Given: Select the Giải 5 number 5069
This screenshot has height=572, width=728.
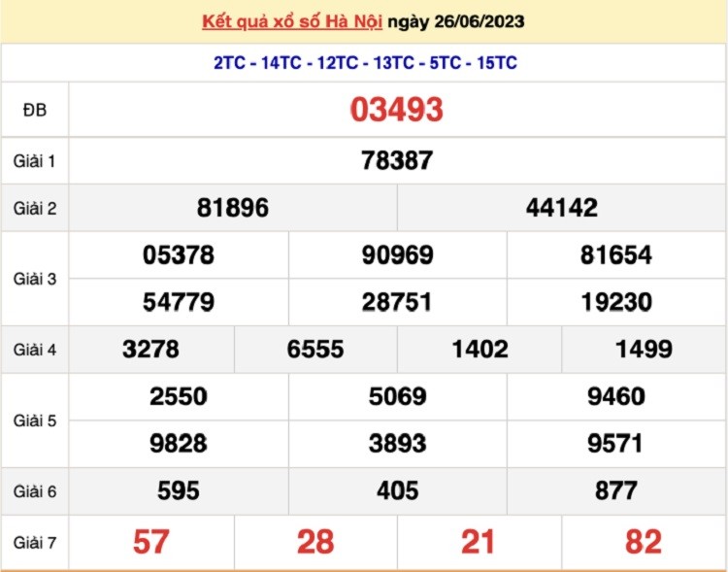Looking at the screenshot, I should (397, 397).
